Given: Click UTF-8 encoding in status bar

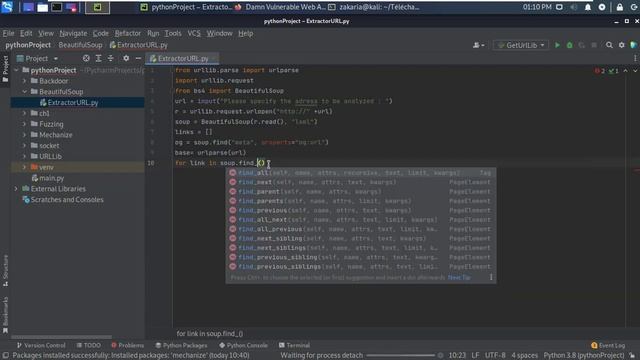Looking at the screenshot, I should tap(495, 356).
